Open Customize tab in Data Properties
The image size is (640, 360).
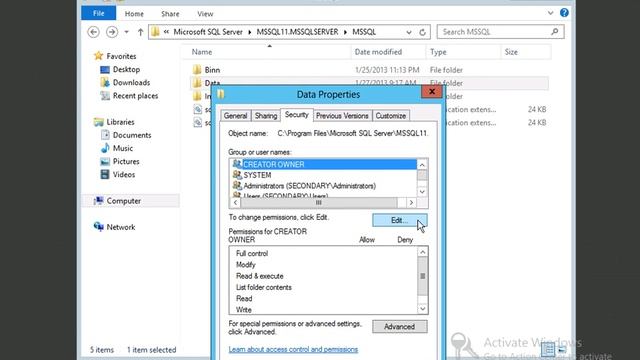click(x=391, y=116)
